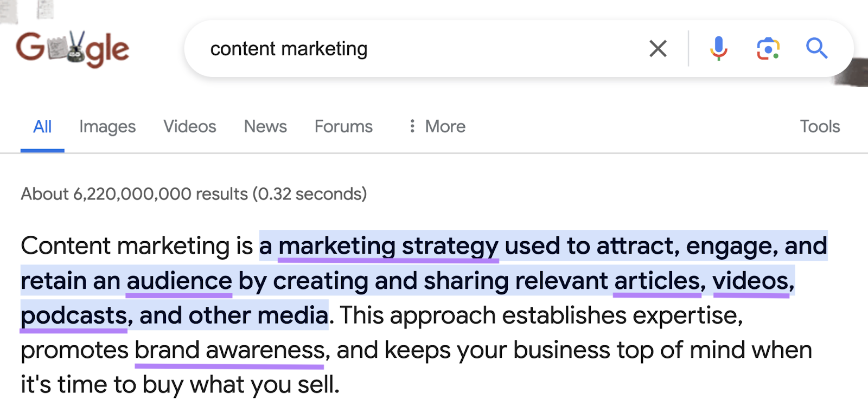
Task: Open search by image using the camera icon
Action: coord(768,49)
